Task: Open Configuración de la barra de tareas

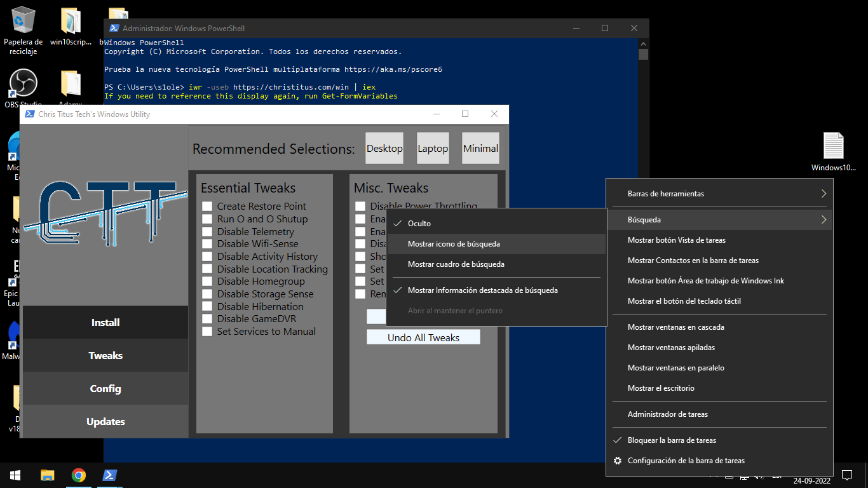Action: (x=719, y=461)
